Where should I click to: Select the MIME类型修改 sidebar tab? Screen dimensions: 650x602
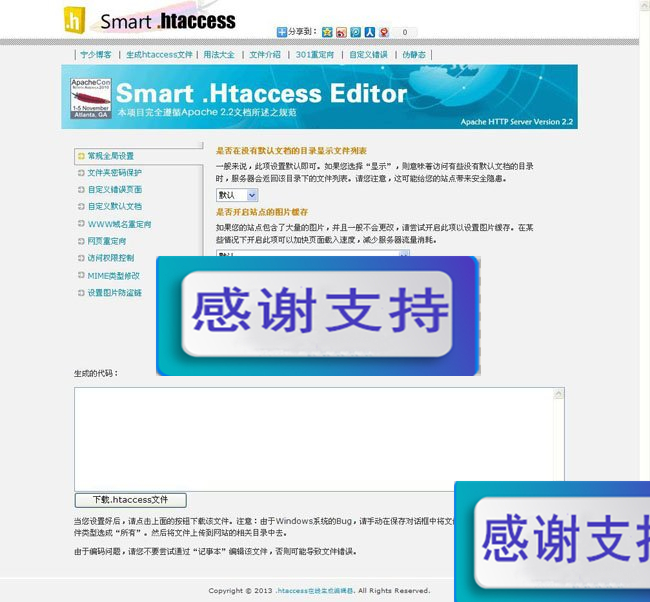click(113, 276)
